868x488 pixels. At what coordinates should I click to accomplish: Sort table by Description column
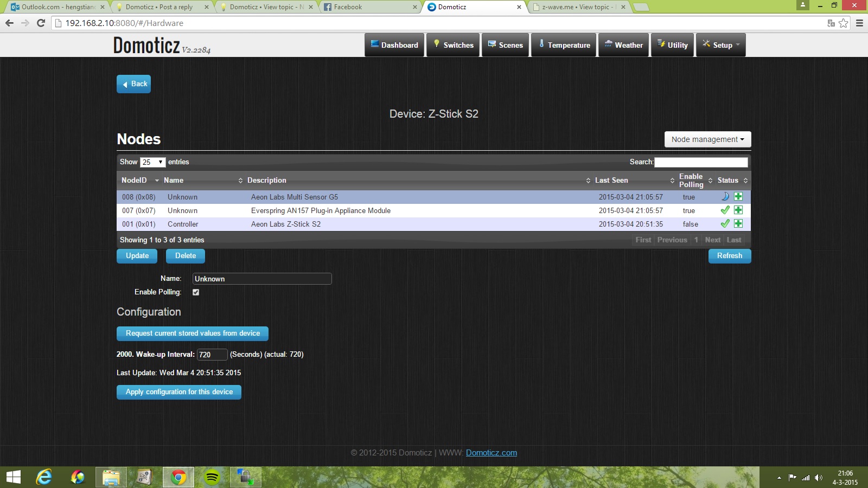point(419,180)
